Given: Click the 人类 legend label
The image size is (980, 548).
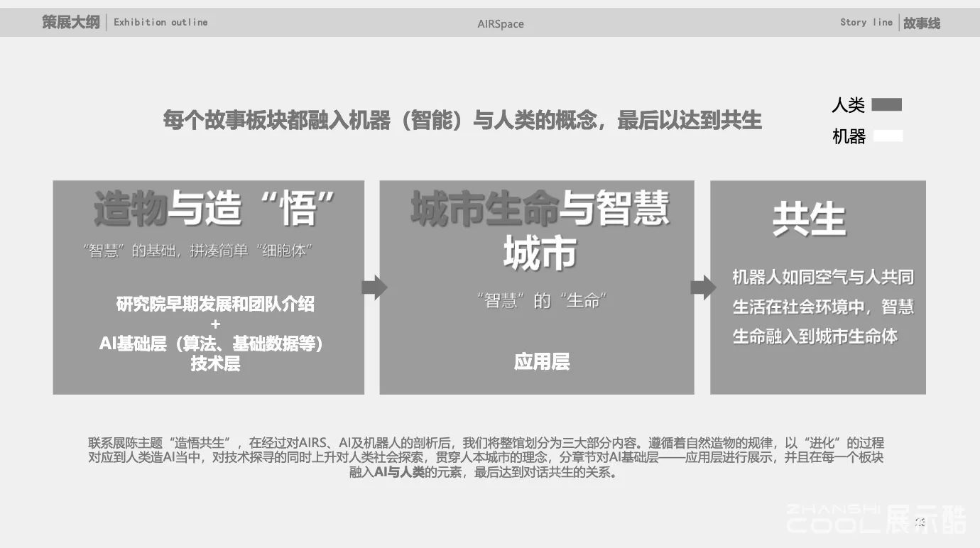Looking at the screenshot, I should click(849, 105).
